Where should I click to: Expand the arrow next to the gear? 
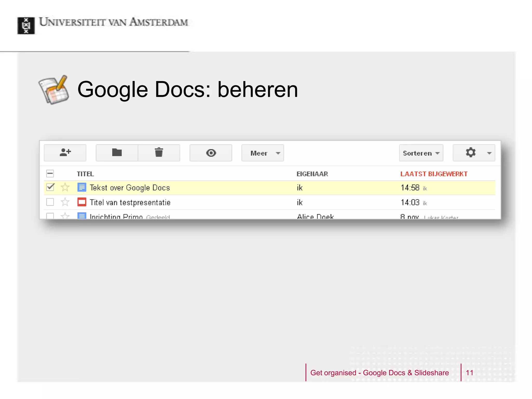click(x=489, y=153)
